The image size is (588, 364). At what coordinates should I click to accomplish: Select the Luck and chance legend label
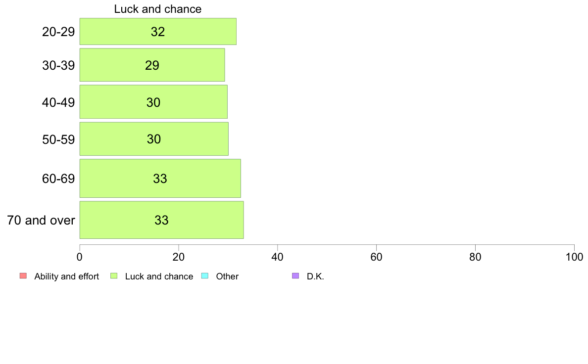[159, 276]
